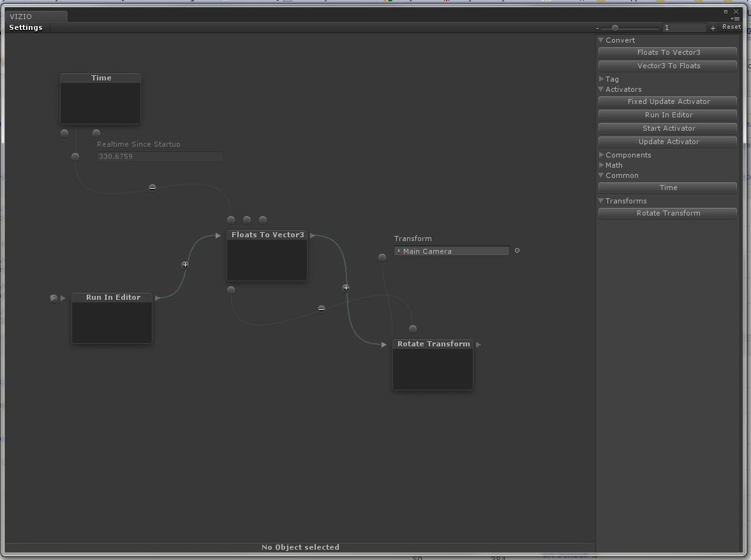Screen dimensions: 751x560
Task: Add an Update Activator node
Action: tap(668, 142)
